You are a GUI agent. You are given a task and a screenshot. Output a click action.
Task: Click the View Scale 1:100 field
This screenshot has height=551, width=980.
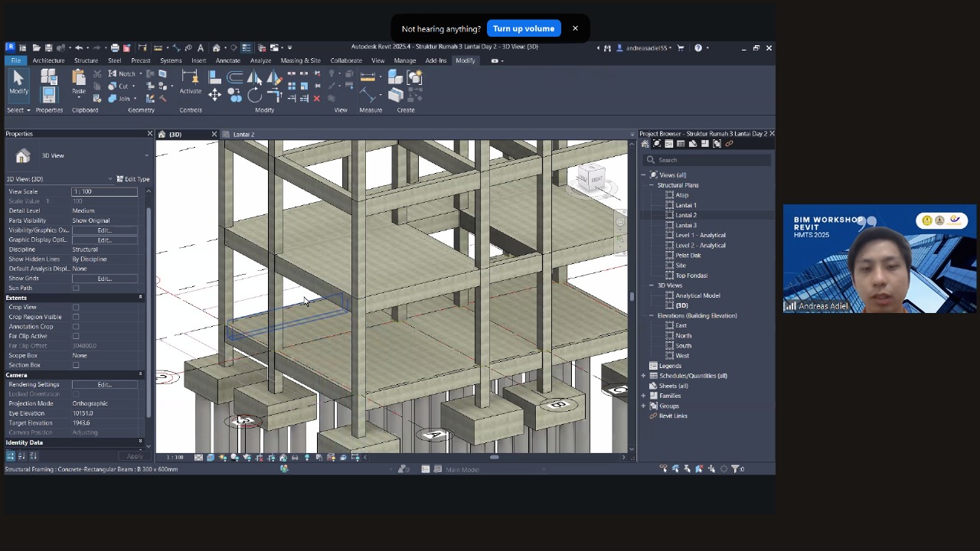coord(104,191)
